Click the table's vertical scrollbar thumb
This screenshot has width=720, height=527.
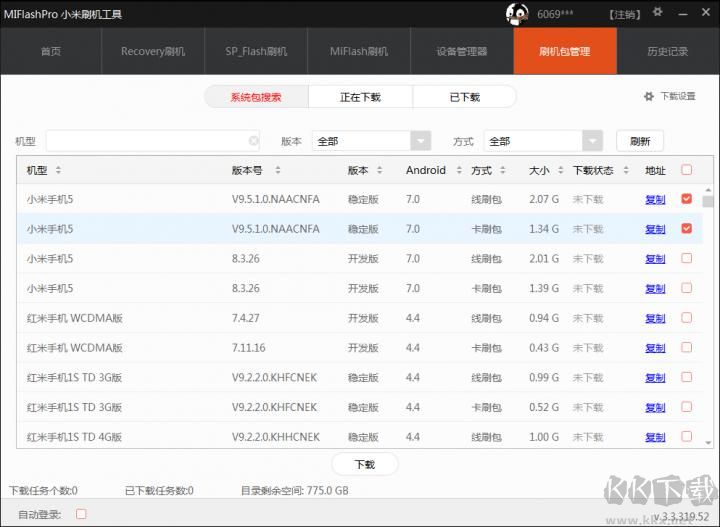coord(708,201)
